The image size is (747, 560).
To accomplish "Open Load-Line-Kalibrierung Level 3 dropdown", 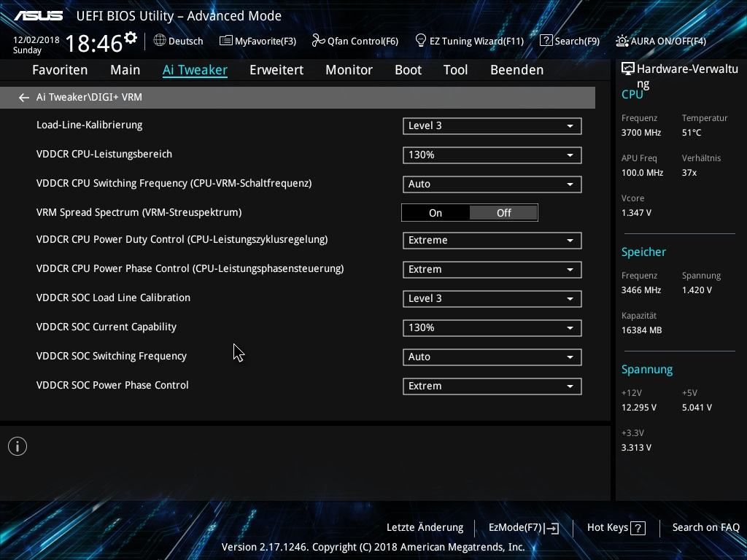I will [492, 126].
